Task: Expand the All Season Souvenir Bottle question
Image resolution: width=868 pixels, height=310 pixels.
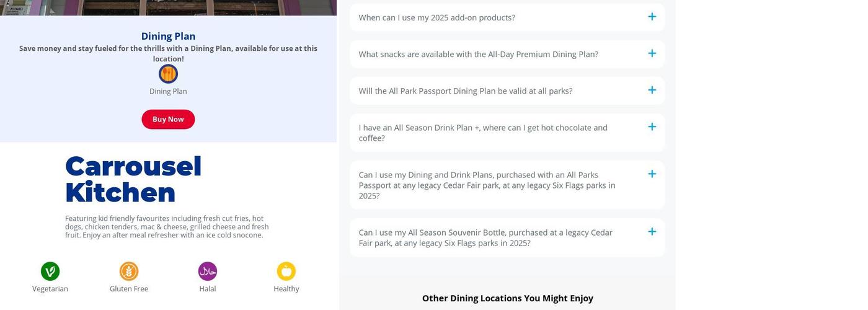Action: (485, 237)
